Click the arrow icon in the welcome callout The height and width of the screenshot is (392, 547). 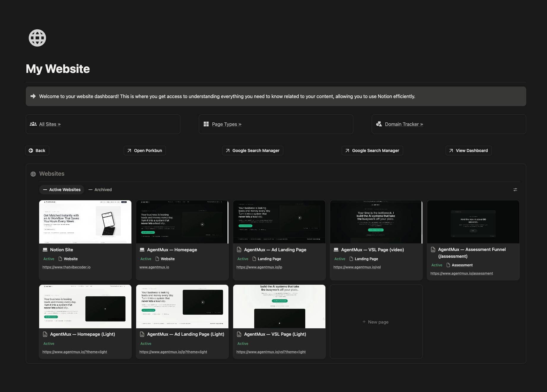coord(33,96)
